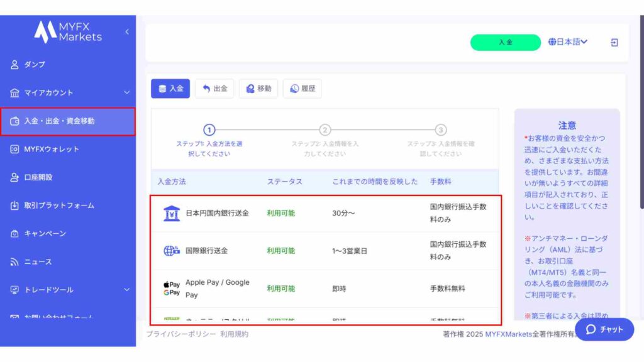Screen dimensions: 644x362
Task: Open the ダンプ dashboard menu item
Action: click(35, 65)
